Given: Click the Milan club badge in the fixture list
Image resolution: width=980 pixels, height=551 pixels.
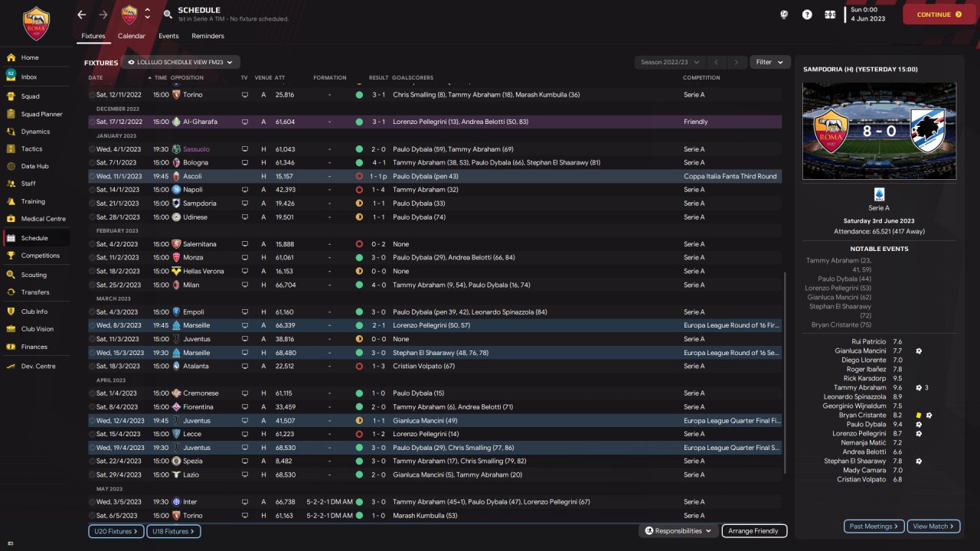Looking at the screenshot, I should 176,285.
